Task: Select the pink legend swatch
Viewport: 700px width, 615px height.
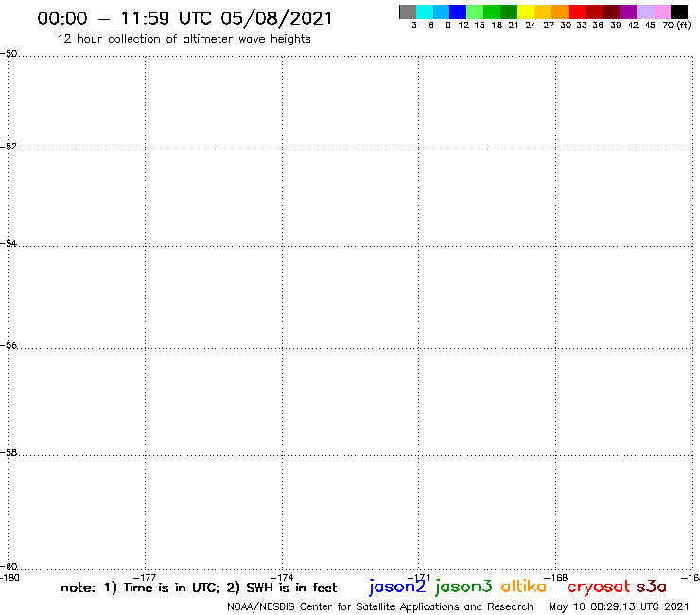Action: click(662, 11)
